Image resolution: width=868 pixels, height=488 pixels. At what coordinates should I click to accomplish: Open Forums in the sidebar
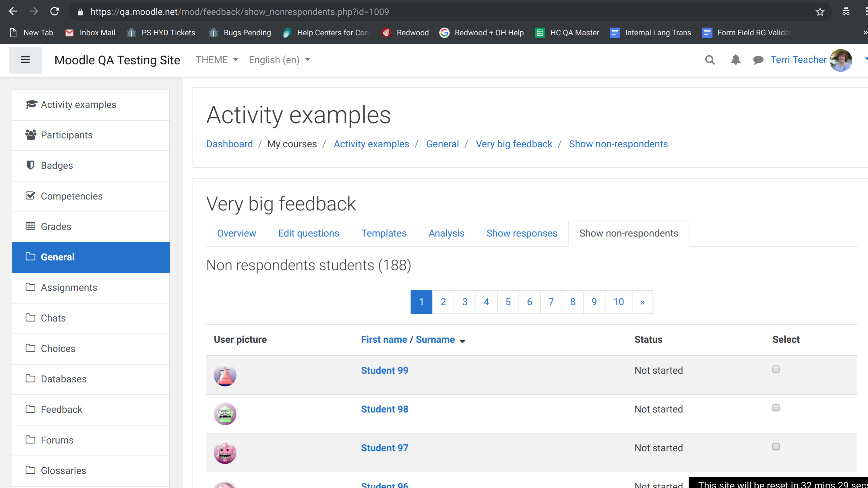(91, 440)
